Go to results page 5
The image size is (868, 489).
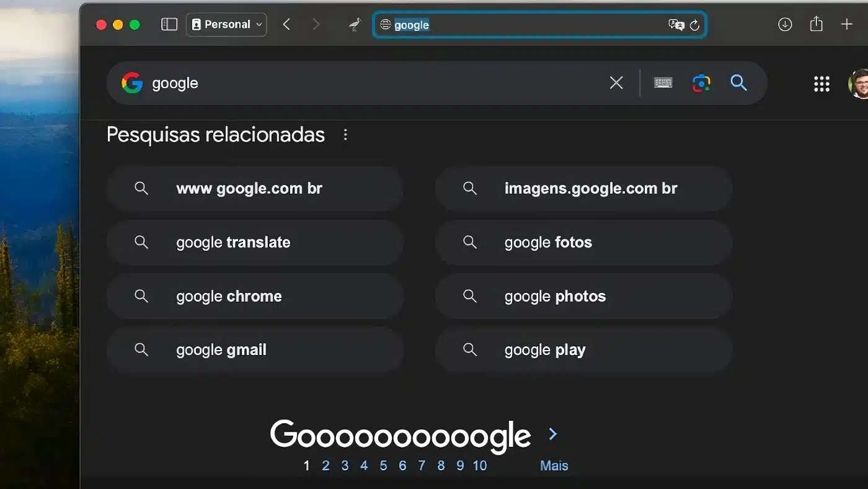pyautogui.click(x=383, y=465)
